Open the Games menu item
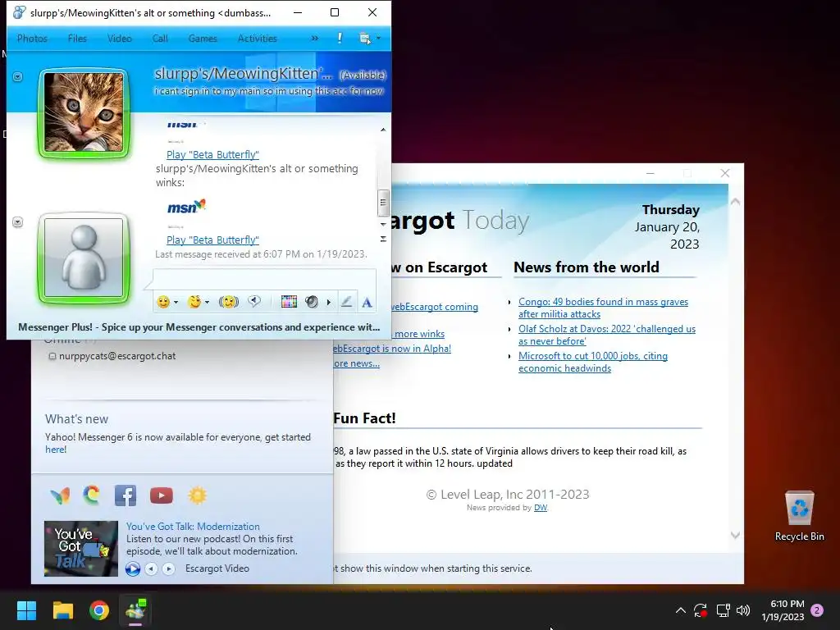 point(203,39)
